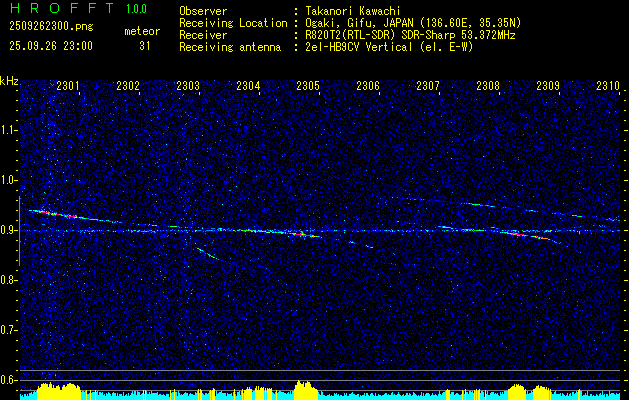
Task: Click the 2310 time marker
Action: point(608,85)
